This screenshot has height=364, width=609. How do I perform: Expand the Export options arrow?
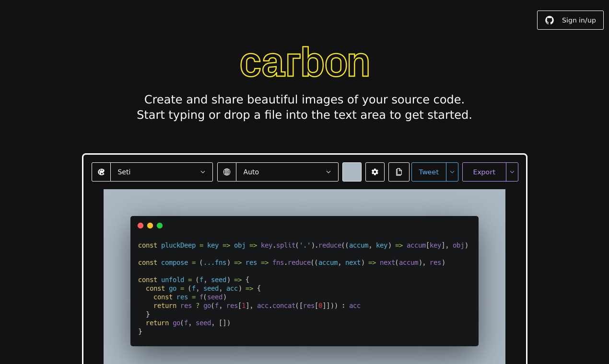coord(512,172)
